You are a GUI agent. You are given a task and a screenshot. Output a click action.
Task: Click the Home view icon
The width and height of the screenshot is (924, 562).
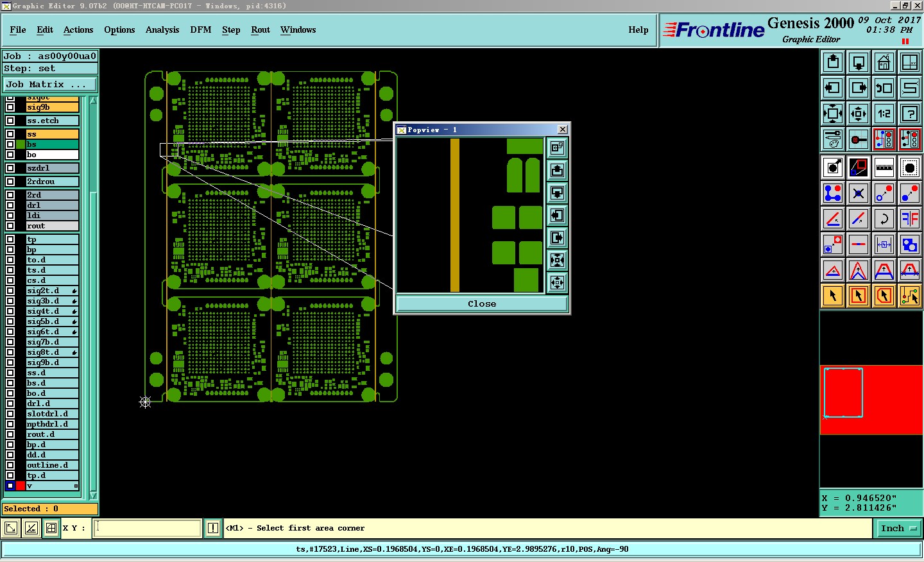tap(884, 62)
